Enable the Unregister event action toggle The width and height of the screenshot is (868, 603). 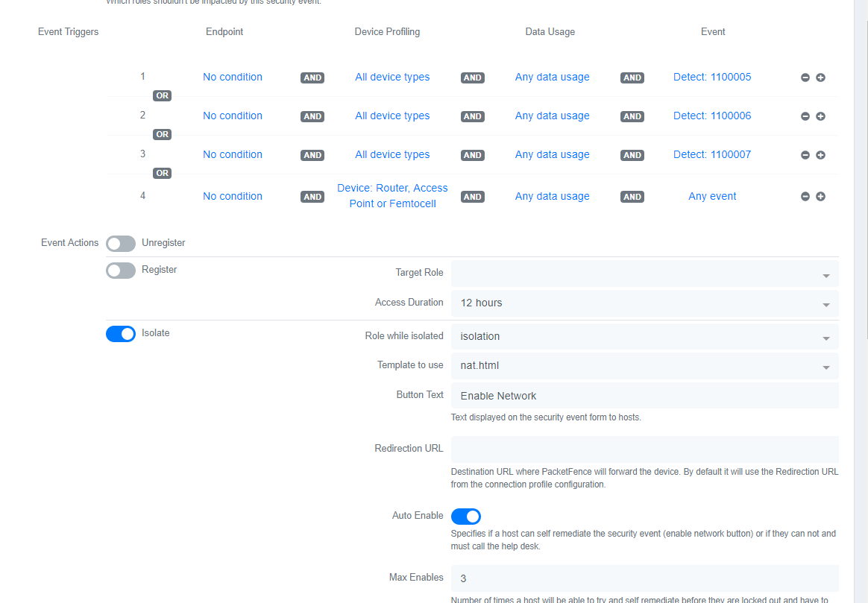(x=121, y=244)
